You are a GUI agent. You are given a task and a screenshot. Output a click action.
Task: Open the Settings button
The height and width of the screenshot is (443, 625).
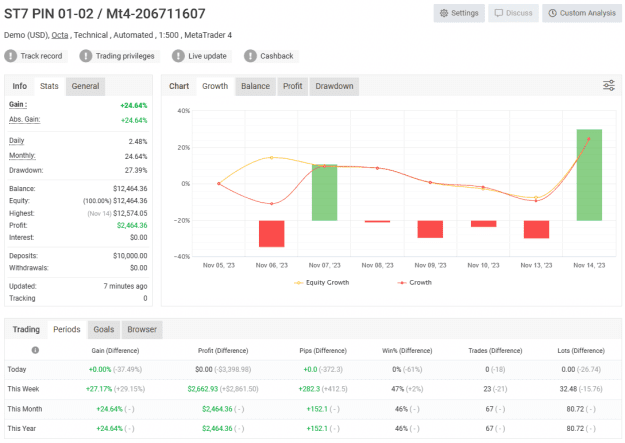tap(459, 13)
